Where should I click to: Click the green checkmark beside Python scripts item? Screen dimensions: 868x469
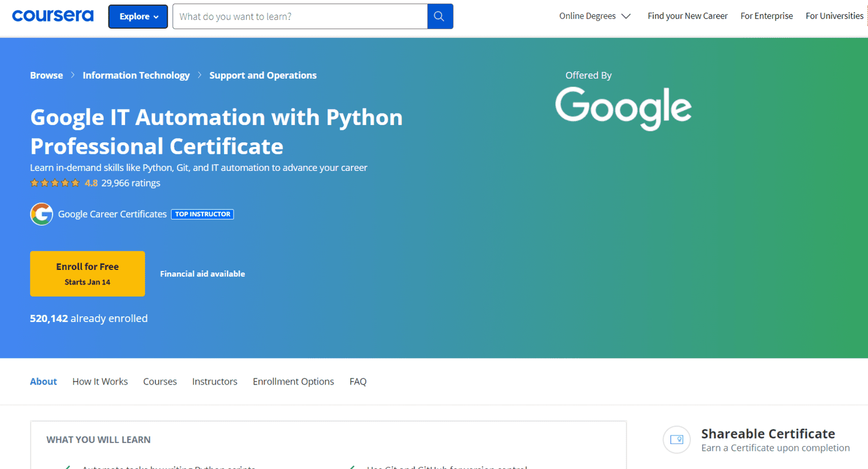click(68, 466)
